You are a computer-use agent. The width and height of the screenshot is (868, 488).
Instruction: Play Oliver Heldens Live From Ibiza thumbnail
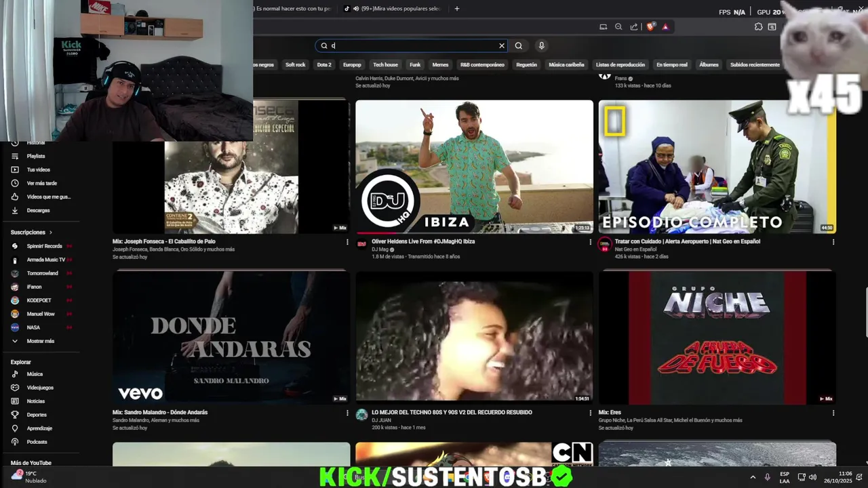(474, 167)
